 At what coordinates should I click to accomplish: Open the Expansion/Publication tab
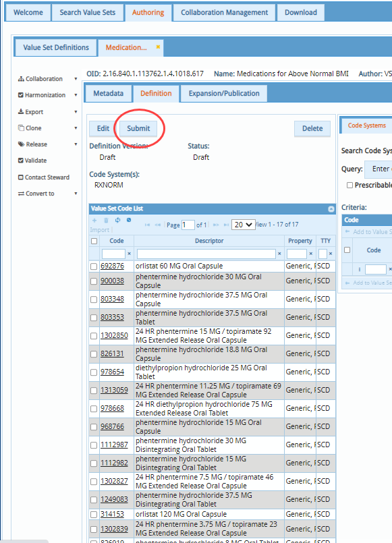coord(224,94)
